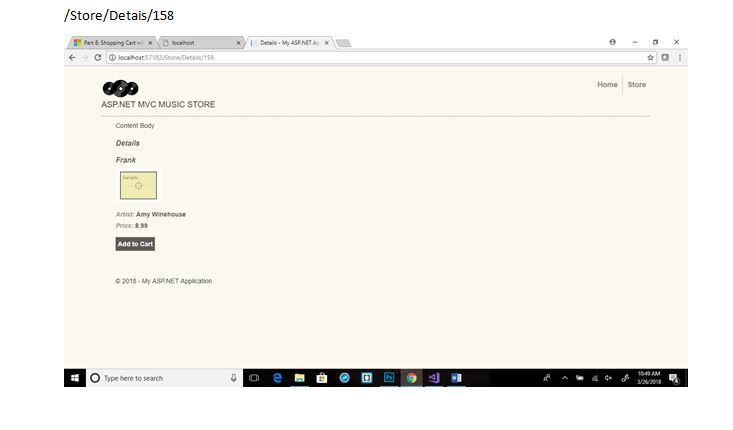Image resolution: width=733 pixels, height=430 pixels.
Task: Click the muted volume tray icon
Action: [x=608, y=378]
